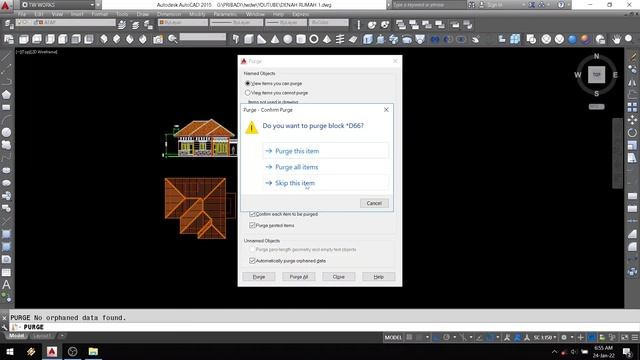Click the house elevation drawing in viewport
Viewport: 640px width, 360px height.
200,138
